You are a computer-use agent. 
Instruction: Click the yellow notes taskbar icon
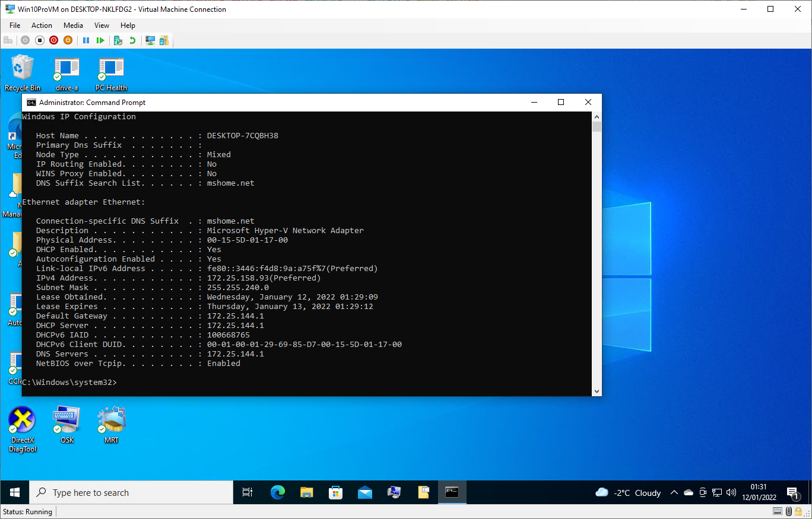pos(423,492)
